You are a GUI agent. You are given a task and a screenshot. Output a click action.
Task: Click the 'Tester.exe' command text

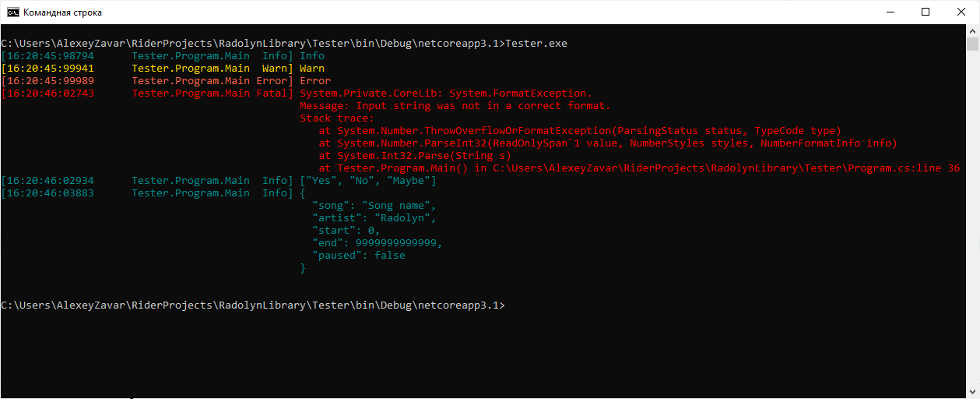pos(536,44)
